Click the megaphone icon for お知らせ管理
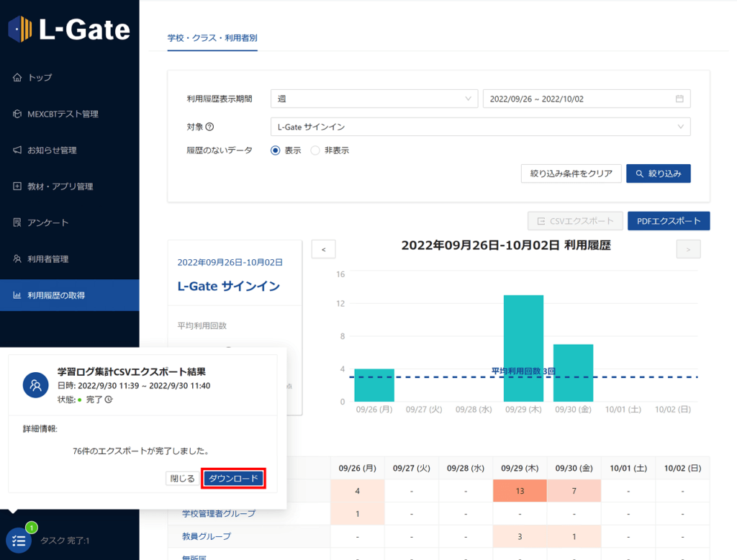This screenshot has height=560, width=737. (x=17, y=150)
